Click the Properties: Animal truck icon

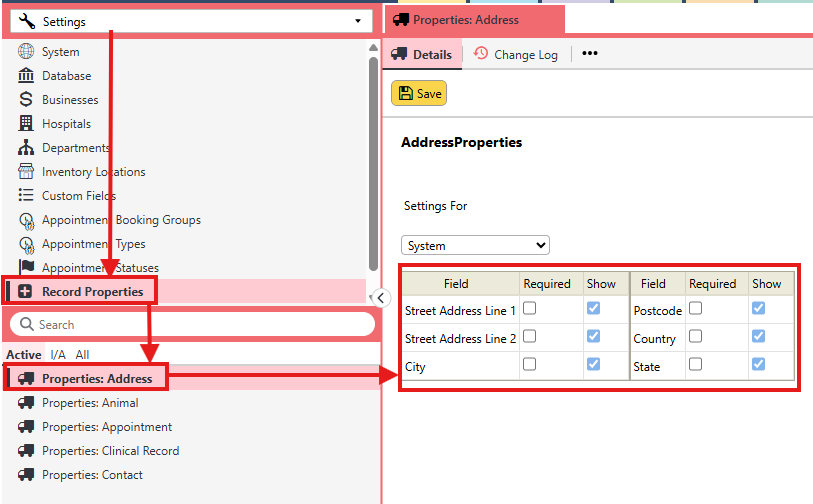26,402
